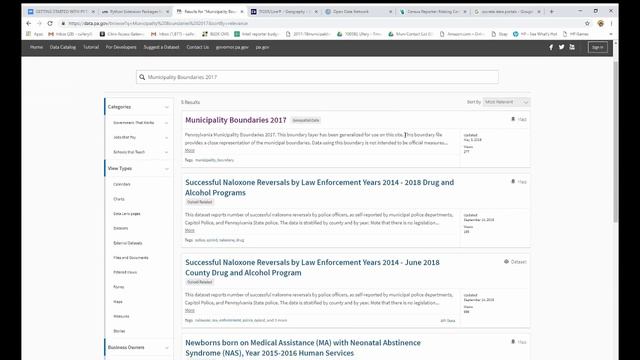This screenshot has height=360, width=640.
Task: Click the Facebook icon in the site header
Action: [x=551, y=47]
